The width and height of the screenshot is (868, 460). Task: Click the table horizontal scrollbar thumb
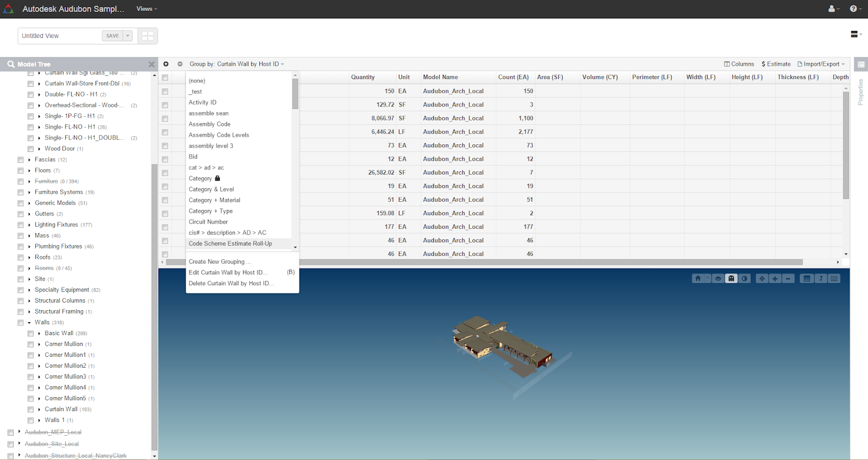coord(484,262)
